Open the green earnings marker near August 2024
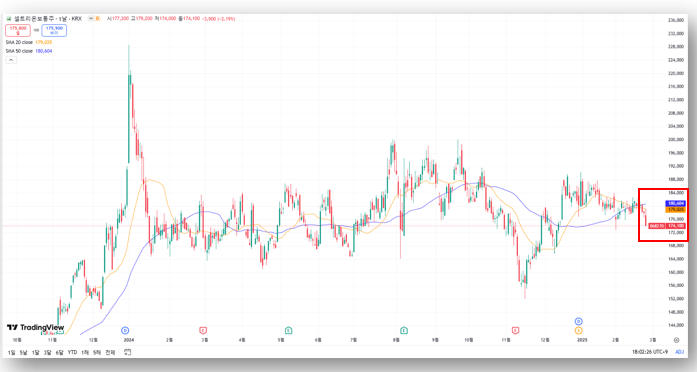The image size is (697, 372). click(404, 330)
